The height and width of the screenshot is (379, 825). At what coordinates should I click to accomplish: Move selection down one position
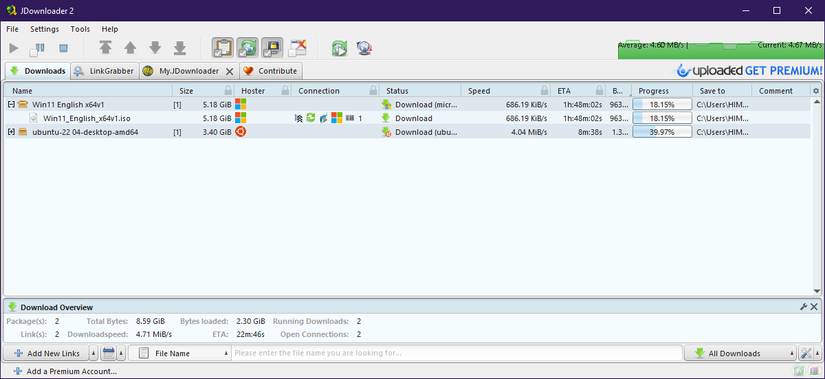(155, 48)
